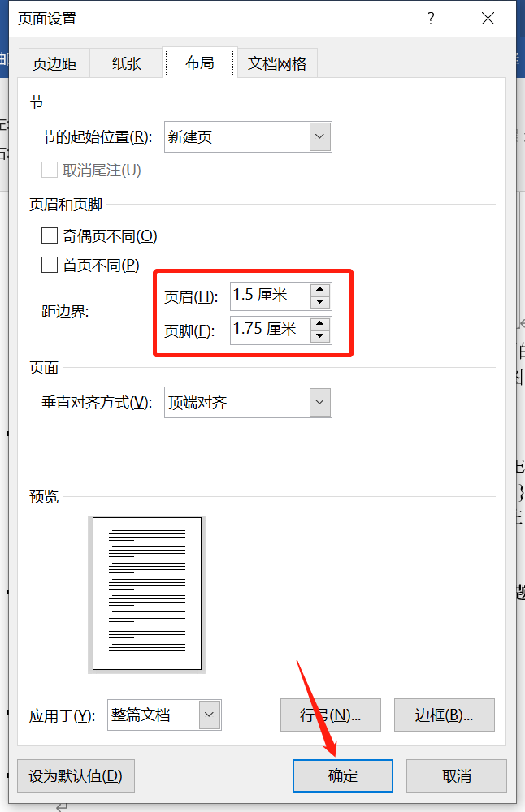The width and height of the screenshot is (525, 812).
Task: Select the 布局 tab
Action: [199, 63]
